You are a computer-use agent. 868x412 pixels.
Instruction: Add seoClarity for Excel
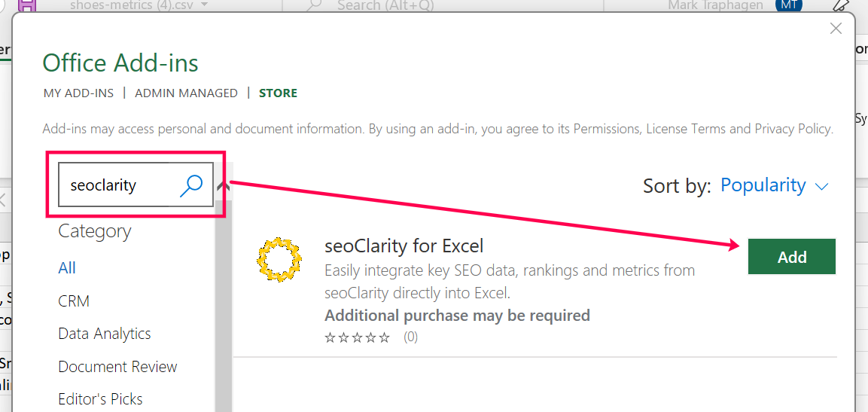(x=791, y=257)
